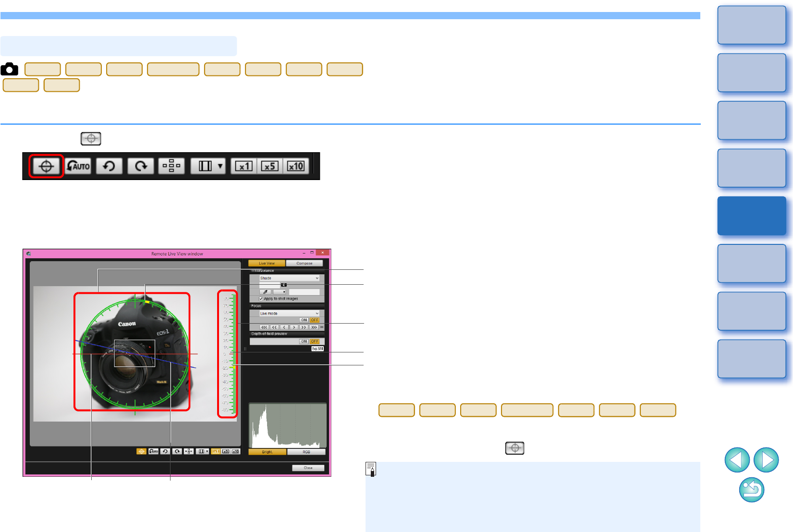This screenshot has height=532, width=793.
Task: Open the small dropdown beside the eyedropper
Action: pyautogui.click(x=280, y=292)
